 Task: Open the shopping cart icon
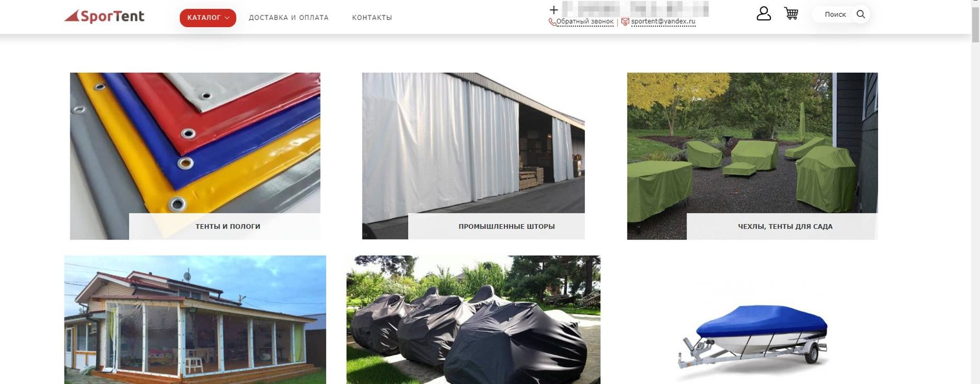(791, 14)
